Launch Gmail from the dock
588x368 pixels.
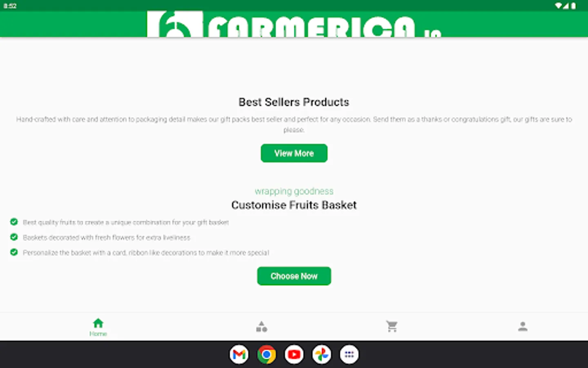click(x=239, y=355)
